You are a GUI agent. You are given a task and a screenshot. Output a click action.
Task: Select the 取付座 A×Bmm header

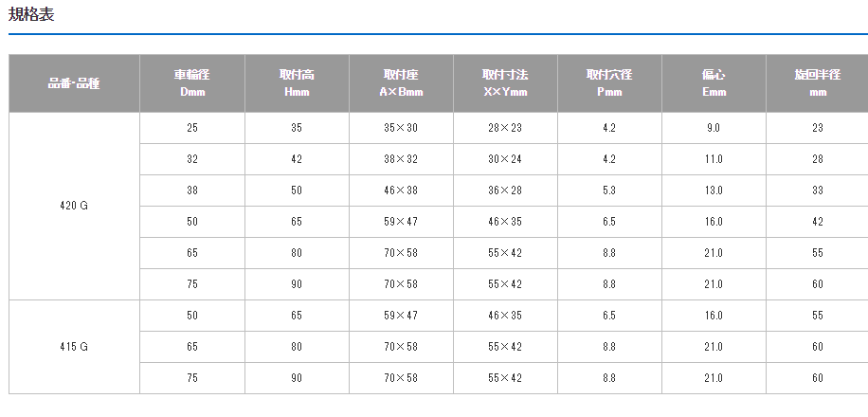pyautogui.click(x=400, y=83)
